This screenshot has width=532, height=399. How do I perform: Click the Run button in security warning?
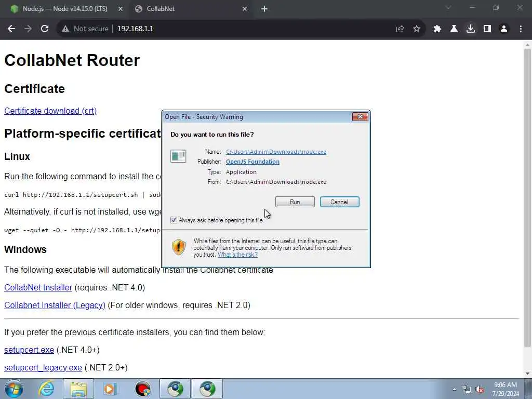click(295, 202)
